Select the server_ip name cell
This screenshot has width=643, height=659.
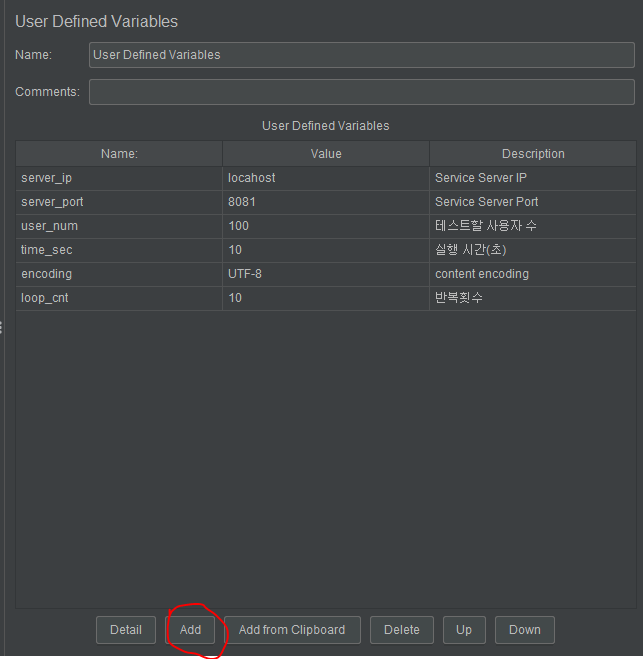(119, 178)
